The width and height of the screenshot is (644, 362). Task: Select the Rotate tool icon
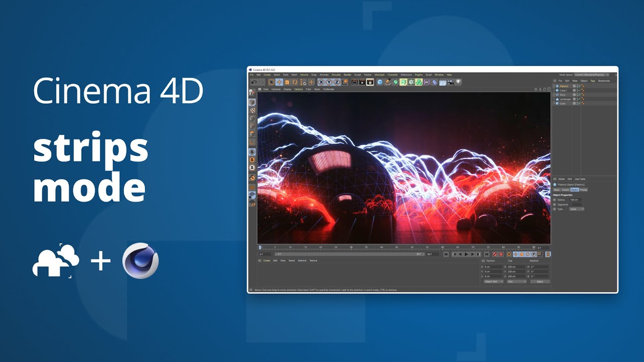coord(295,82)
